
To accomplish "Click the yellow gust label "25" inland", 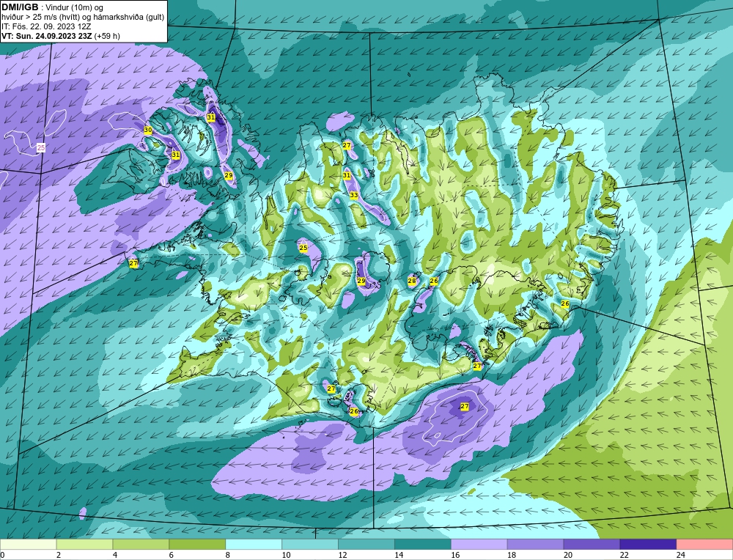I will click(303, 248).
